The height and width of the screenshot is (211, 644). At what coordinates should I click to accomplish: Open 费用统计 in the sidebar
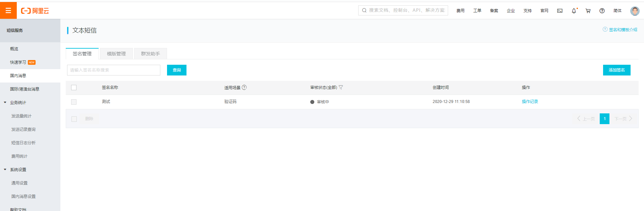coord(19,156)
